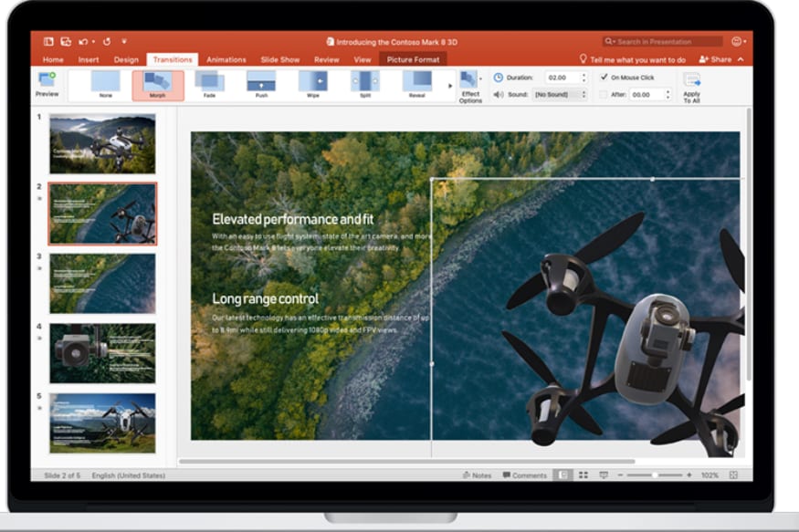This screenshot has height=532, width=799.
Task: Select slide 4 thumbnail
Action: click(x=102, y=353)
